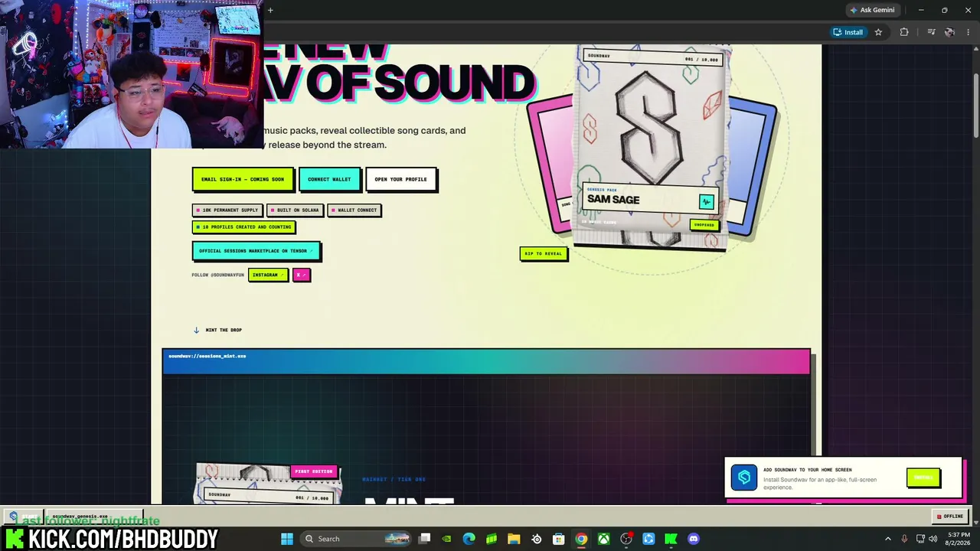Open Official Sessions Marketplace on Tensor link

click(x=256, y=251)
